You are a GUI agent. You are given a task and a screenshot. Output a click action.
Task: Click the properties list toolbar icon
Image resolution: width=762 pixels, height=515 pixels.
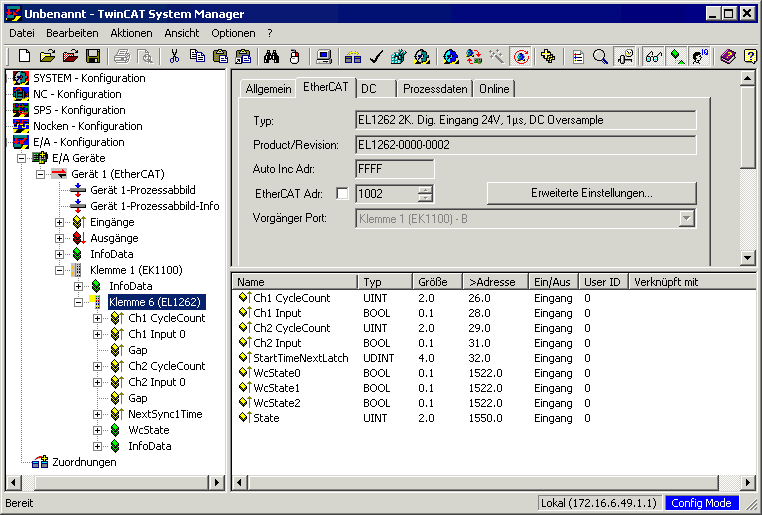578,57
